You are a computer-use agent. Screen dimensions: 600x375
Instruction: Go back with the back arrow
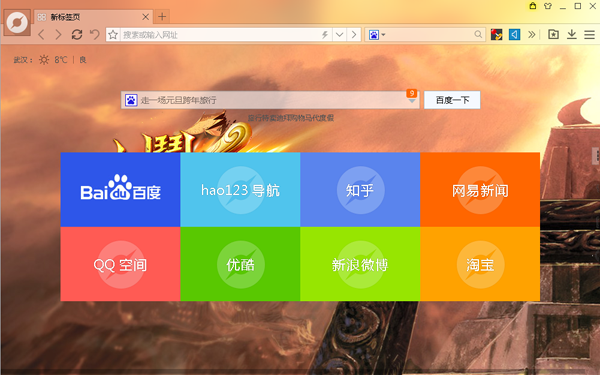[x=41, y=35]
